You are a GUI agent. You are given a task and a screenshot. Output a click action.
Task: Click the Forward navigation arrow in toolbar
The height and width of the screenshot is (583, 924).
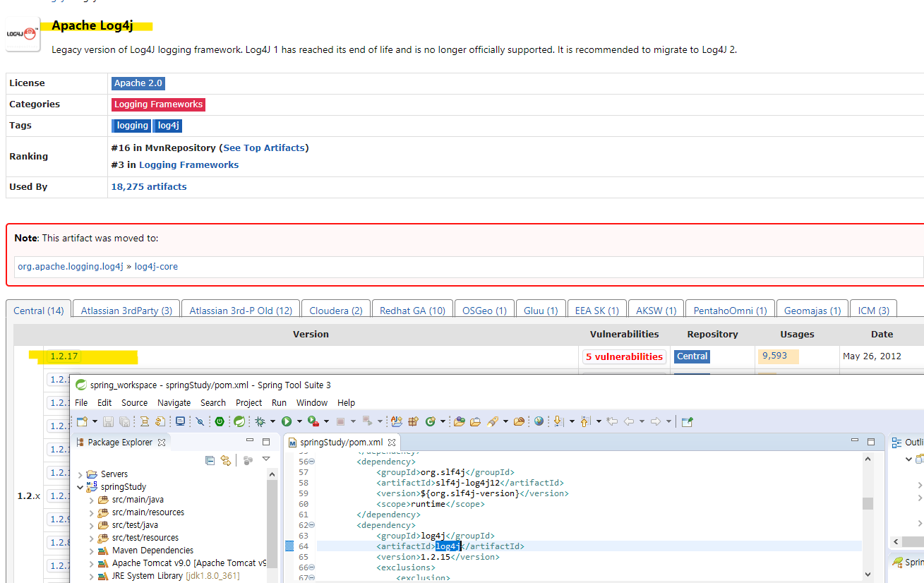[655, 421]
